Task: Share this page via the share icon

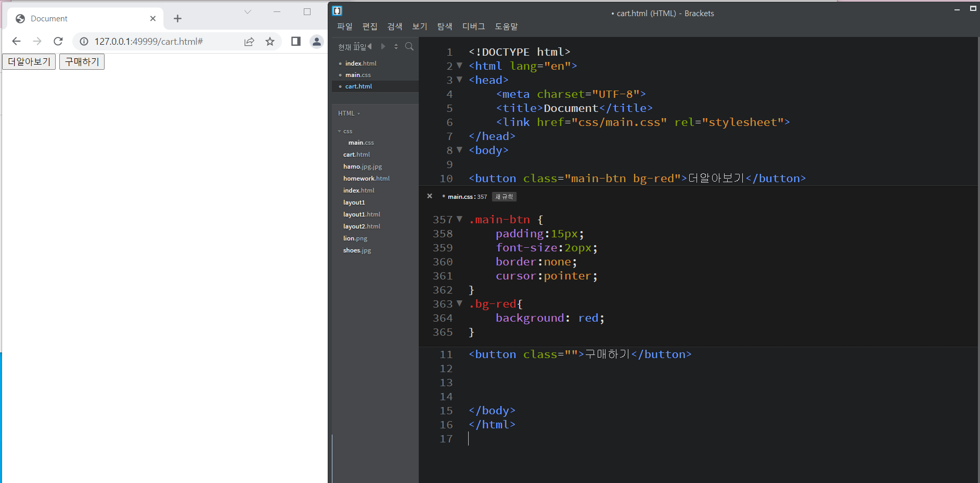Action: tap(249, 42)
